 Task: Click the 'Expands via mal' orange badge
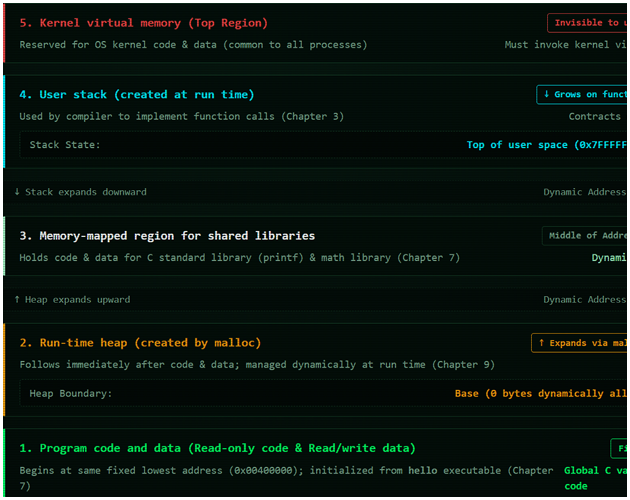coord(579,343)
